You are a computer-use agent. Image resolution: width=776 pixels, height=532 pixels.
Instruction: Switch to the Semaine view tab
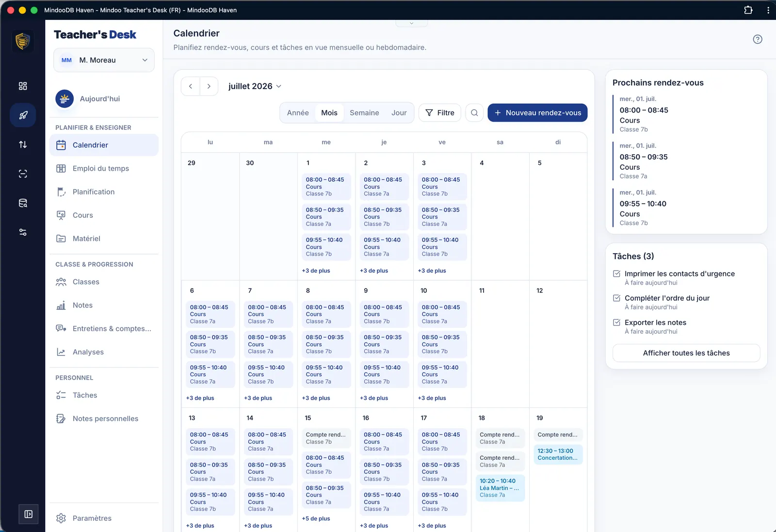[364, 113]
